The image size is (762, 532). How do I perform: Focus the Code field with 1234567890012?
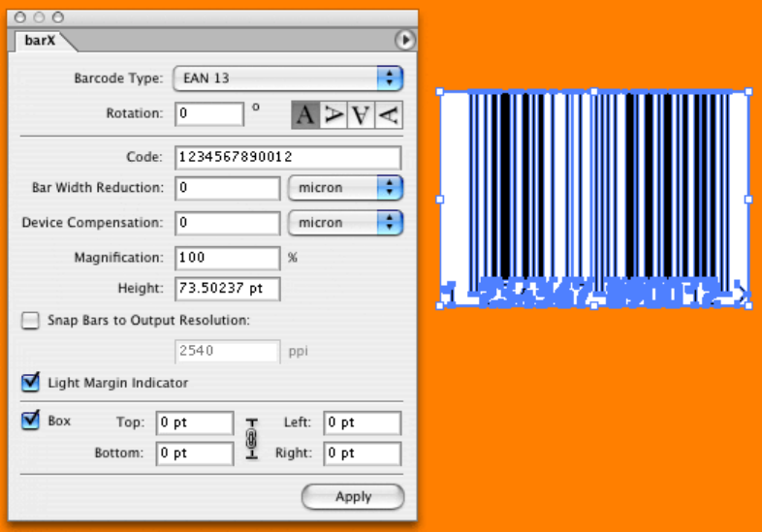[288, 157]
